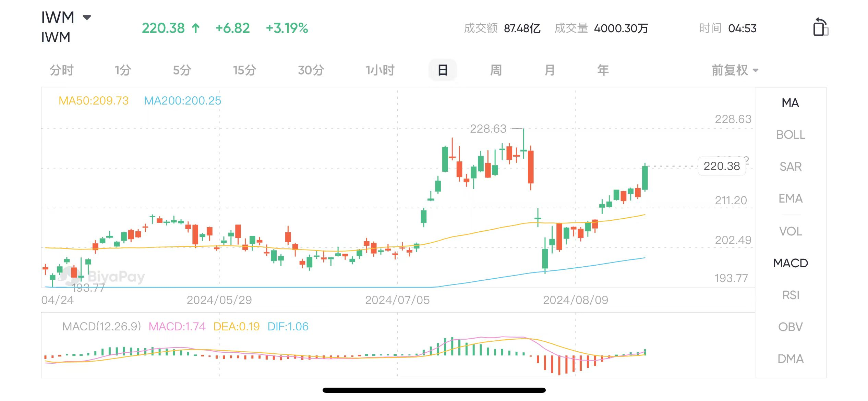
Task: Select the VOL sub-indicator
Action: pyautogui.click(x=791, y=231)
